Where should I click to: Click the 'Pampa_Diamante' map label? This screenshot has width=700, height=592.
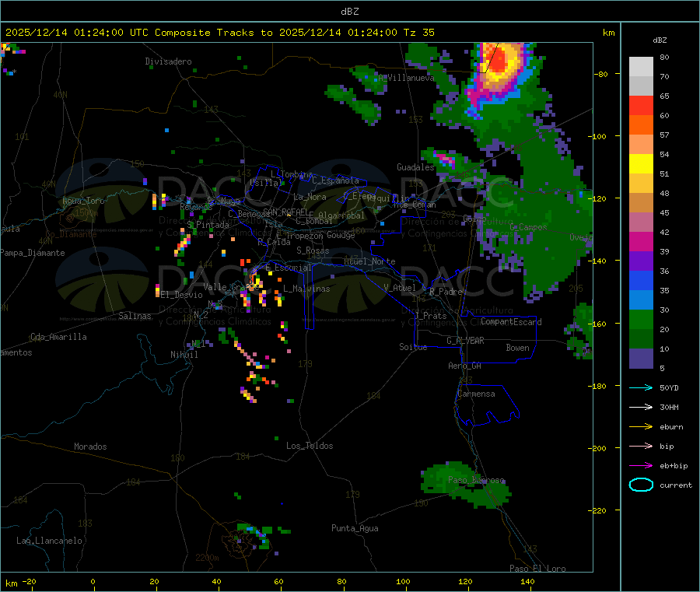tap(32, 253)
